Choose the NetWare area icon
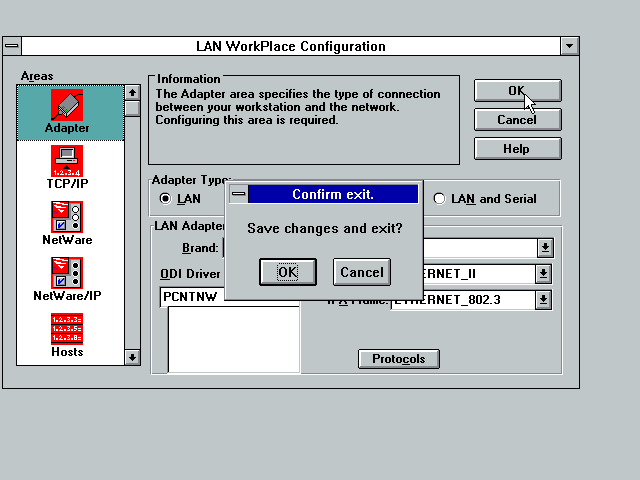The image size is (640, 480). coord(67,217)
